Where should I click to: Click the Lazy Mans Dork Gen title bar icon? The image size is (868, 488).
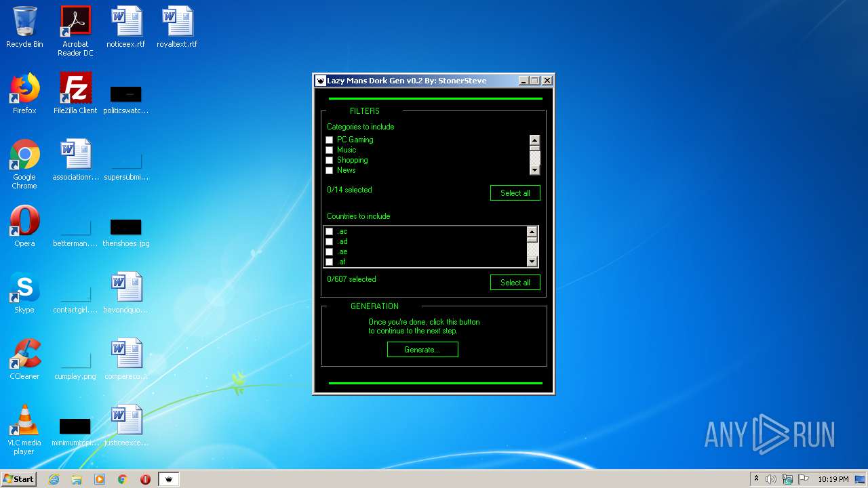(321, 81)
